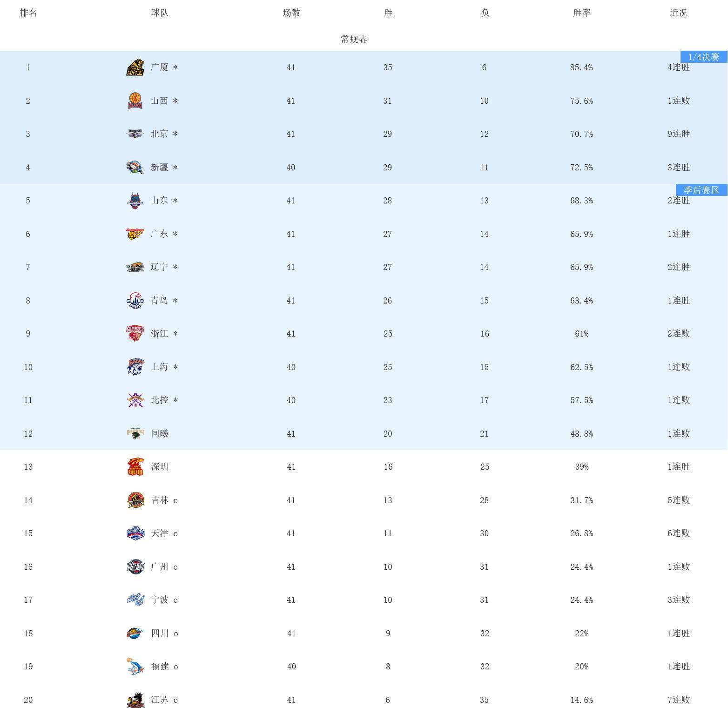Click the 排名 column header
This screenshot has height=708, width=728.
(x=28, y=13)
